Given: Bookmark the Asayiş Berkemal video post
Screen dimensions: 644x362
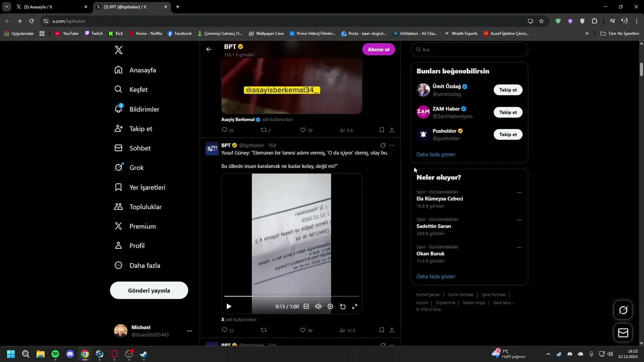Looking at the screenshot, I should click(382, 130).
